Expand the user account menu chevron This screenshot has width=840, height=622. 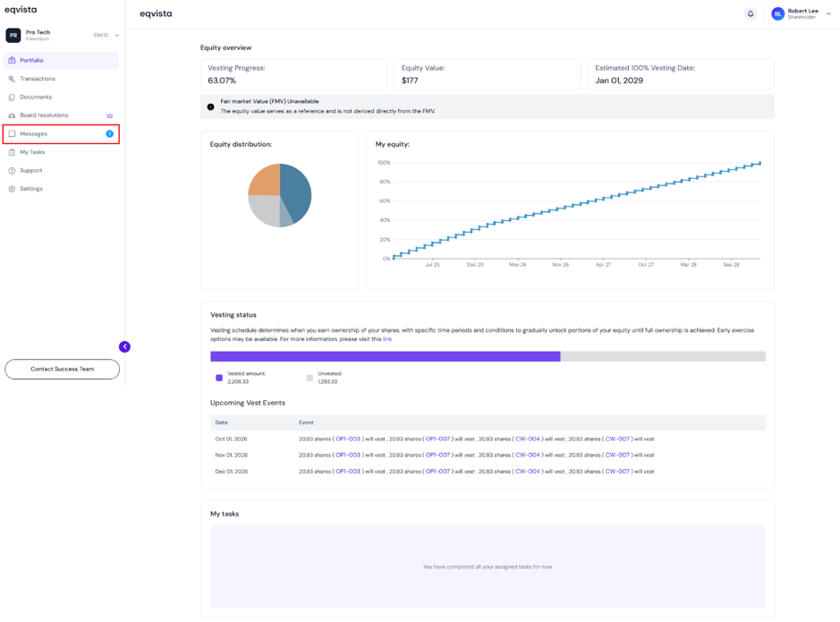click(x=828, y=14)
